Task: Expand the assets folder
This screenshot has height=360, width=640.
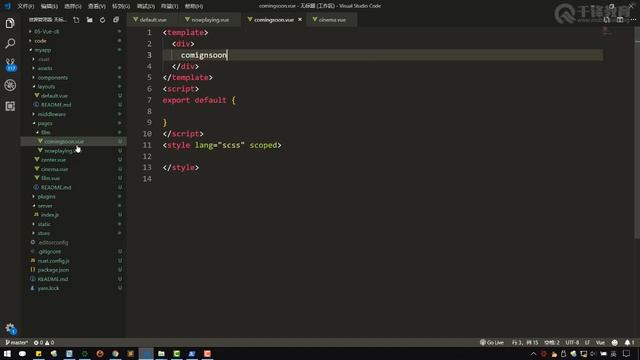Action: [45, 68]
